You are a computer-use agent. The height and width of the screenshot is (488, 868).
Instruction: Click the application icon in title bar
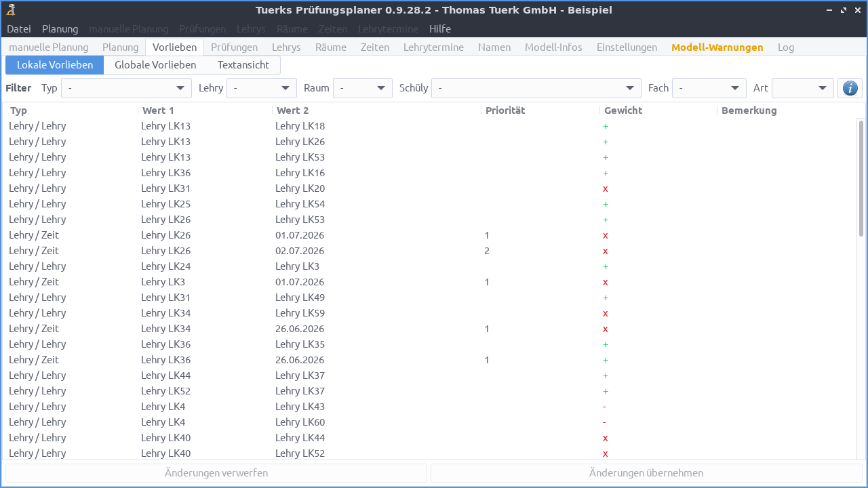pos(11,9)
